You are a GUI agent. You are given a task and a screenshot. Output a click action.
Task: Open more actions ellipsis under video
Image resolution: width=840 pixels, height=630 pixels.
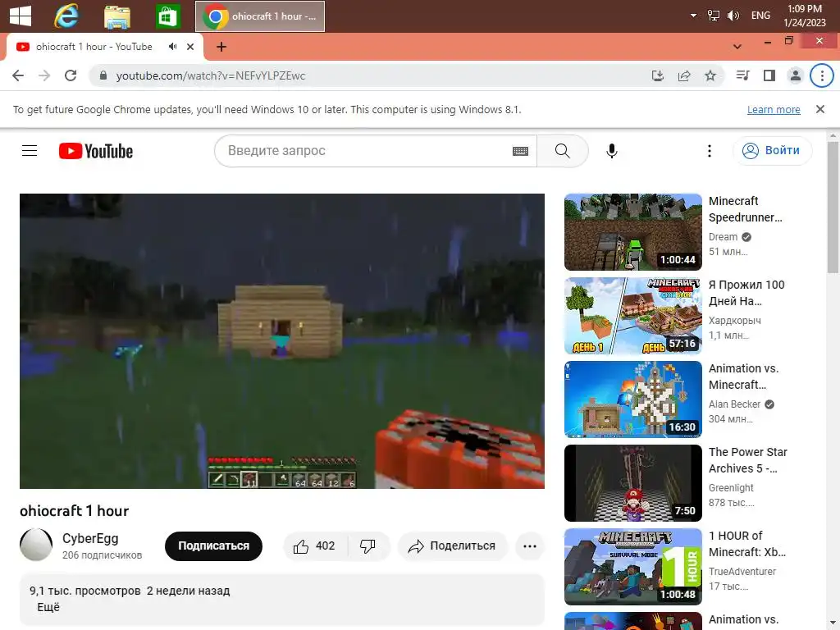(530, 546)
